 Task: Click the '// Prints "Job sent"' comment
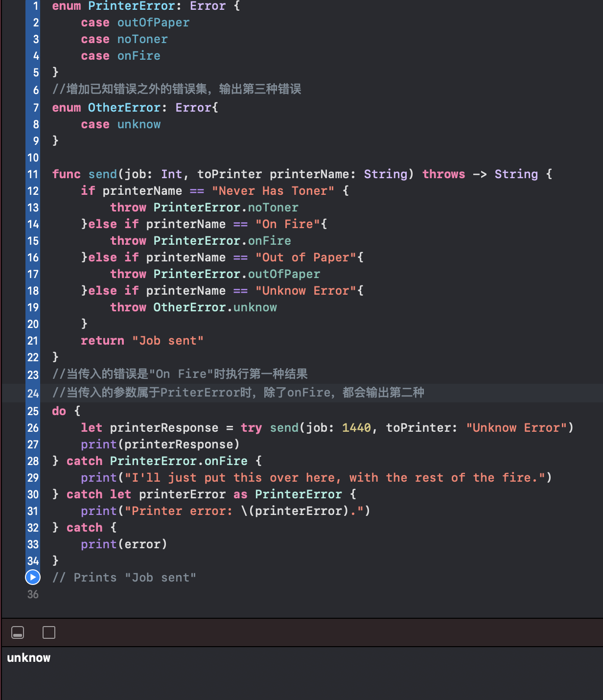124,578
